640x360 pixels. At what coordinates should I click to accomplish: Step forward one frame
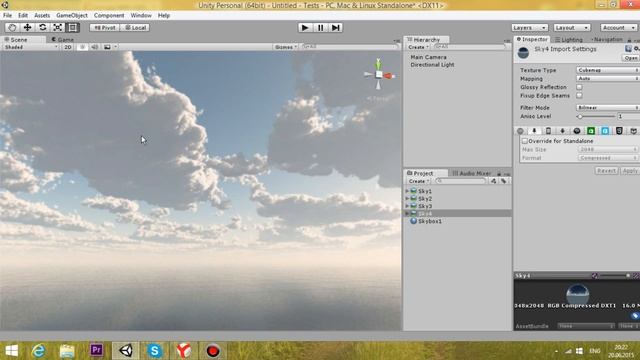pyautogui.click(x=336, y=28)
